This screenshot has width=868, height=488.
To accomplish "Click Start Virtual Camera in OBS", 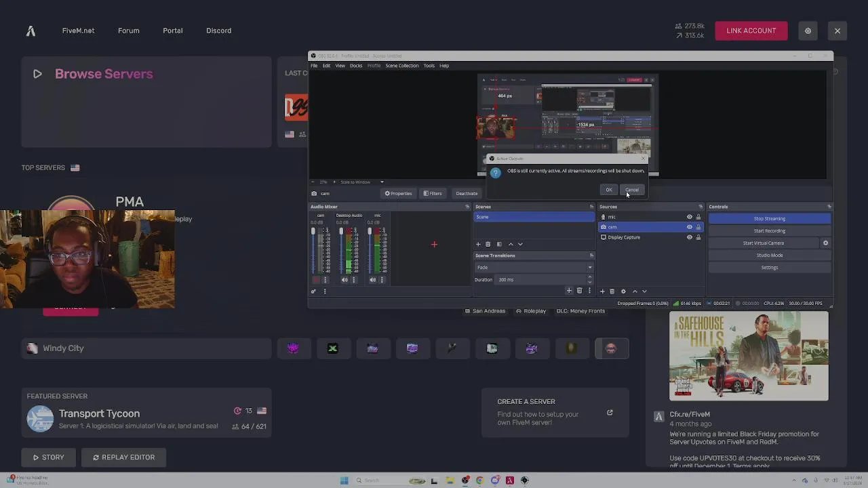I will tap(764, 243).
